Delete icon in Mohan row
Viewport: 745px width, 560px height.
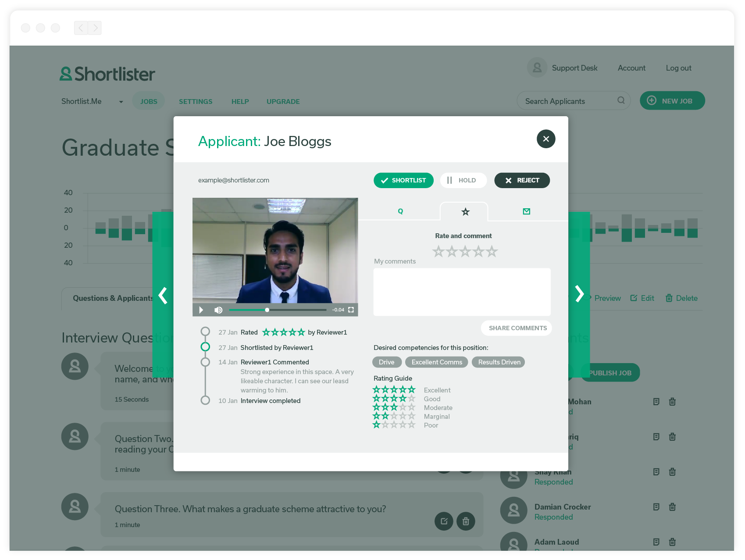click(672, 402)
